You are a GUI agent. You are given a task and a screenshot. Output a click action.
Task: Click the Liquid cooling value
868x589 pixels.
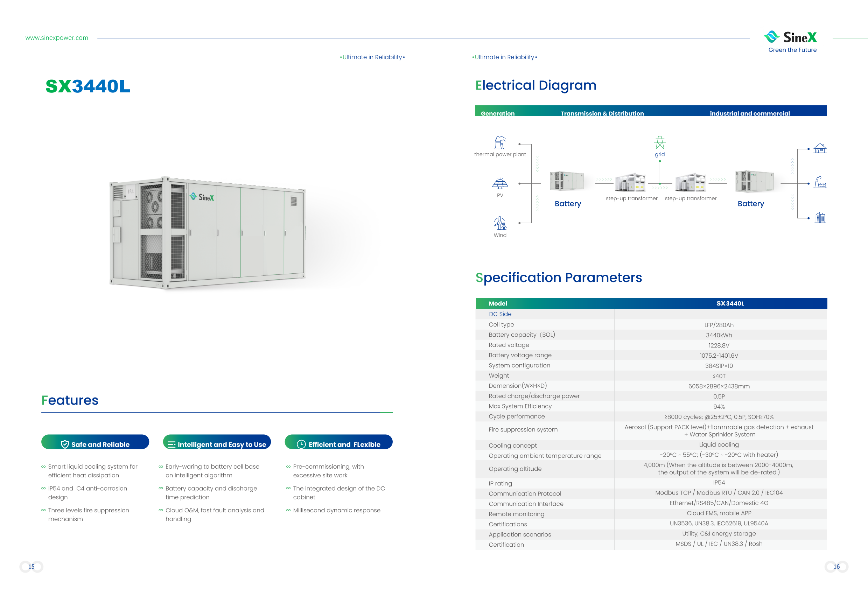tap(719, 445)
